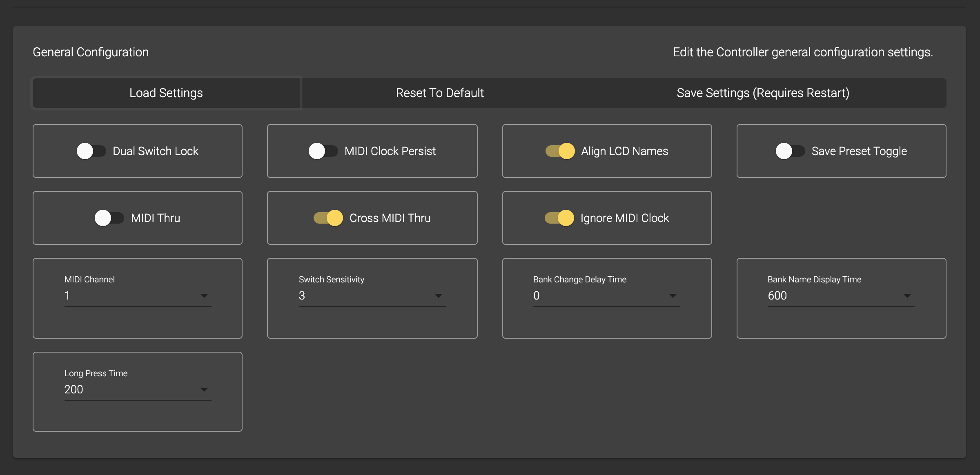The height and width of the screenshot is (475, 980).
Task: Click the Long Press Time arrow icon
Action: (204, 390)
